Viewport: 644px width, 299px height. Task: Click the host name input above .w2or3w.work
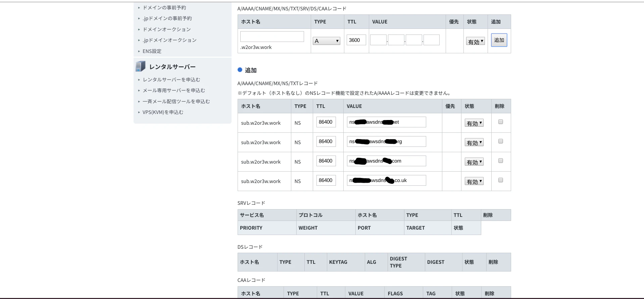tap(272, 37)
